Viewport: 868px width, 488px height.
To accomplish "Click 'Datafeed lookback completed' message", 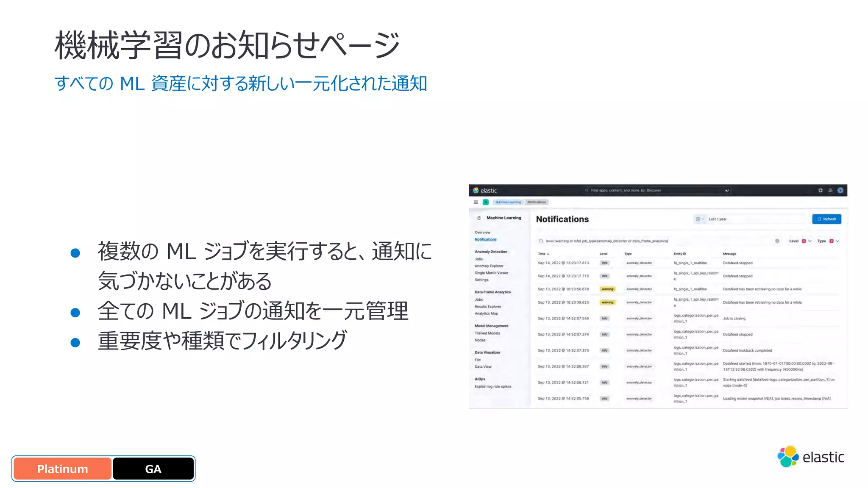I will click(748, 351).
